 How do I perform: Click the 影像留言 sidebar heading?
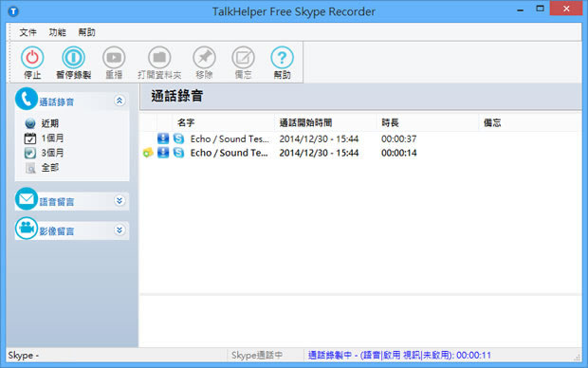pos(57,231)
